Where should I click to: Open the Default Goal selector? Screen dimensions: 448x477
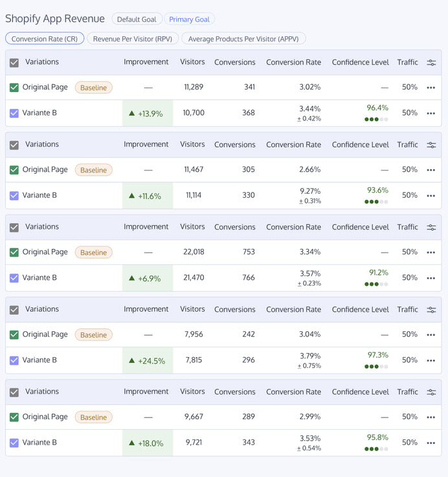136,19
